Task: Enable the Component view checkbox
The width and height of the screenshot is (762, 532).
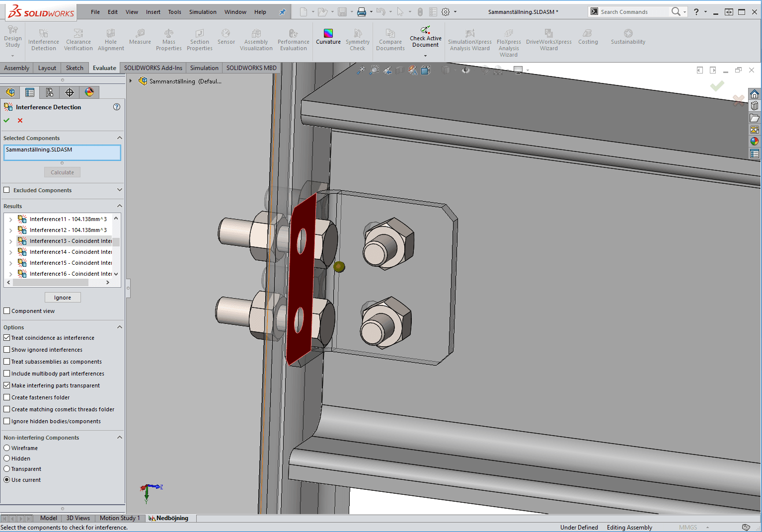Action: 7,311
